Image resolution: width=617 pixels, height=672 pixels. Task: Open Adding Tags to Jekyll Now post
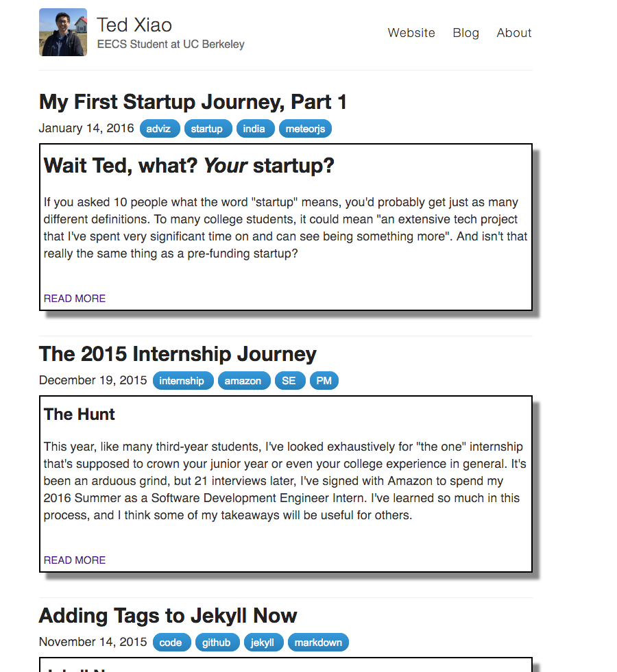coord(168,616)
